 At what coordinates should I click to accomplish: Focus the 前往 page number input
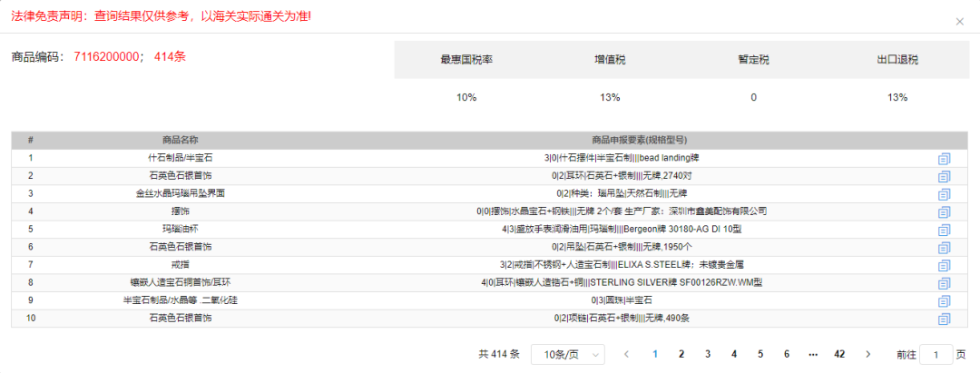pos(936,354)
